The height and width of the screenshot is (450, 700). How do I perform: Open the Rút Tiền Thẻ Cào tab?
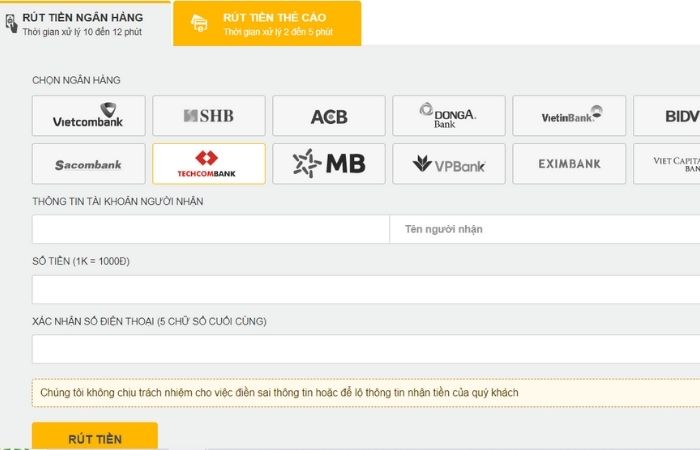[267, 23]
